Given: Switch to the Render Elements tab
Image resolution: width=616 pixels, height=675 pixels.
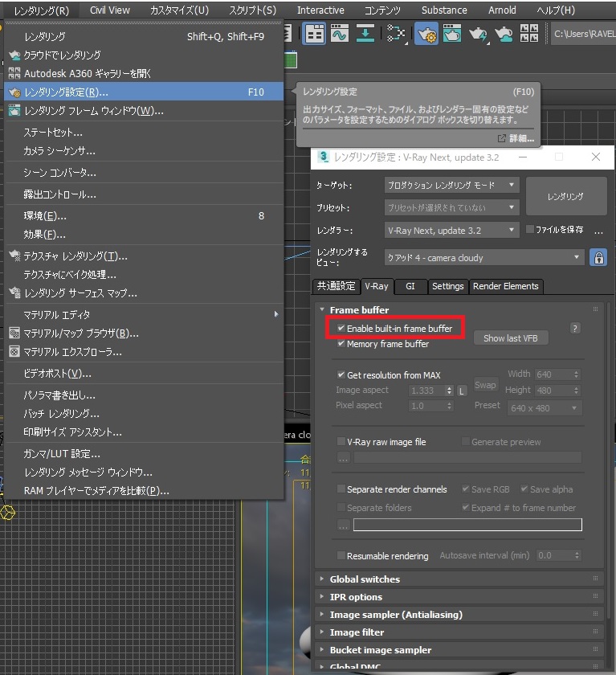Looking at the screenshot, I should click(x=505, y=286).
